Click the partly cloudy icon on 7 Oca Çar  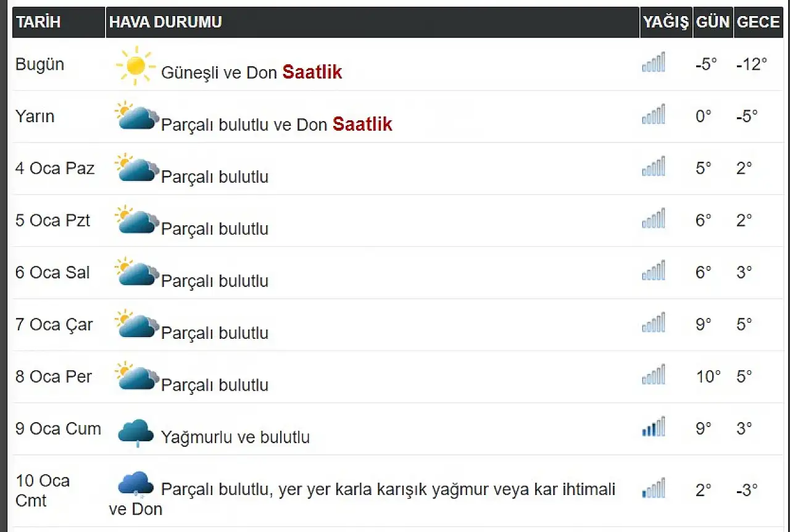coord(135,323)
